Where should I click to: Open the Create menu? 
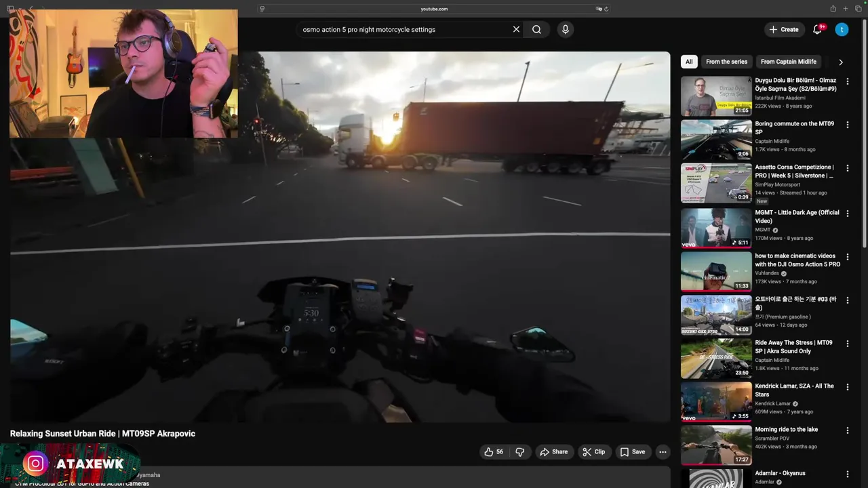(784, 29)
